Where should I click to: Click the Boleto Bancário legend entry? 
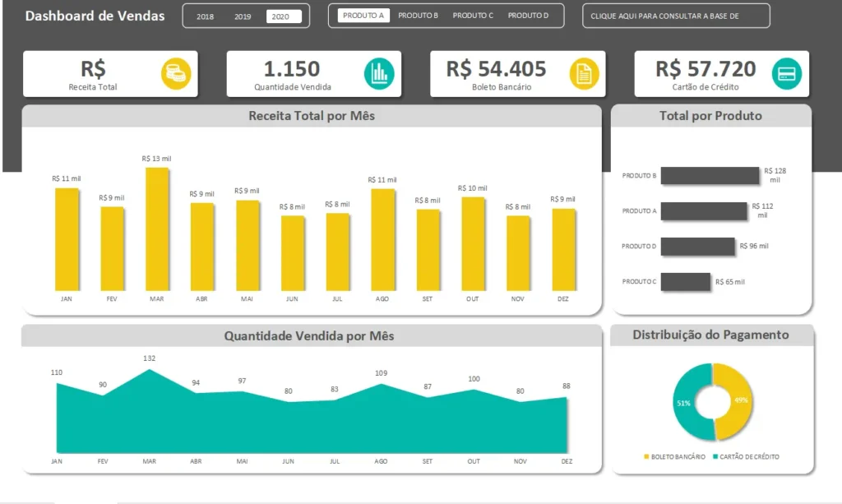coord(673,456)
